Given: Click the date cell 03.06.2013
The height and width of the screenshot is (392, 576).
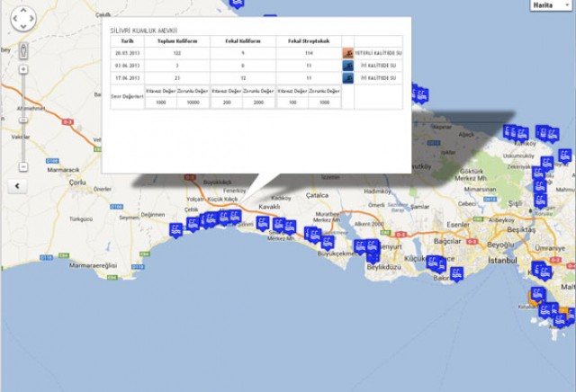Looking at the screenshot, I should click(x=127, y=66).
